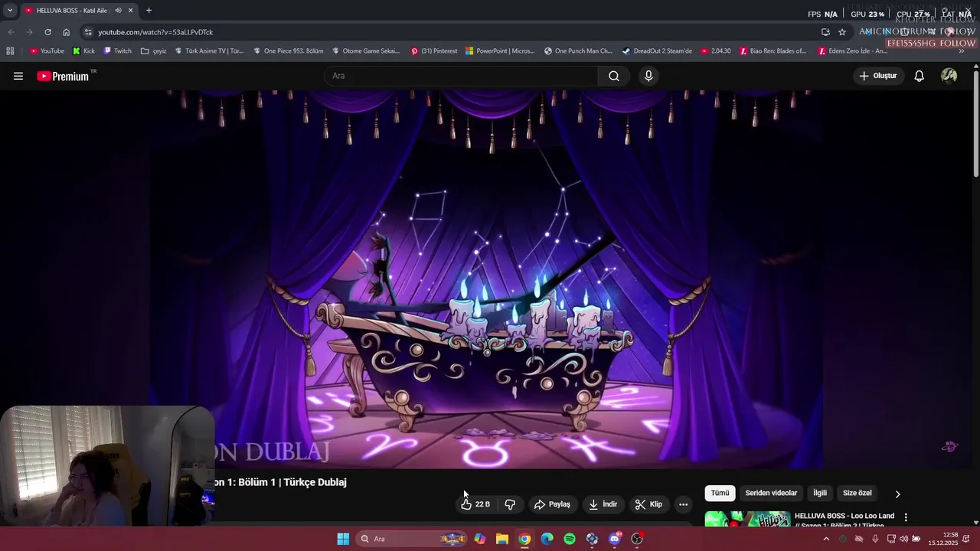Open YouTube notifications bell

tap(920, 76)
